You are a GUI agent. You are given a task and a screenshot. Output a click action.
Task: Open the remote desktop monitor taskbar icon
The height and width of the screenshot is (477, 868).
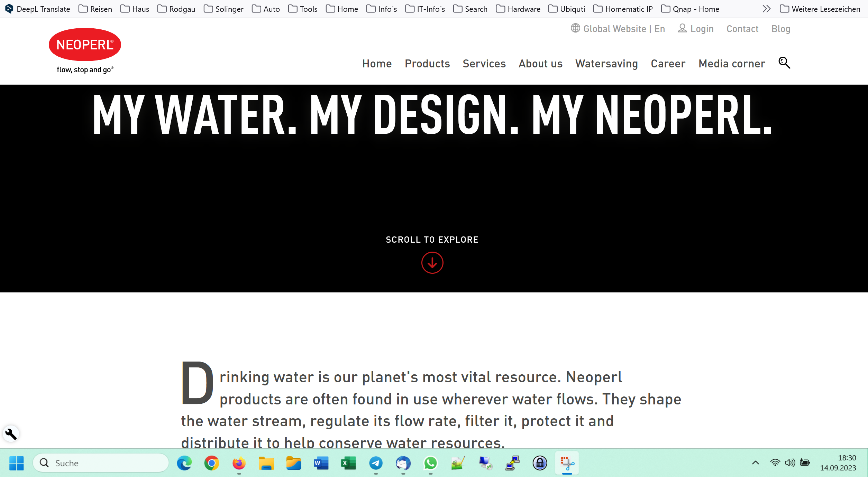click(x=485, y=463)
